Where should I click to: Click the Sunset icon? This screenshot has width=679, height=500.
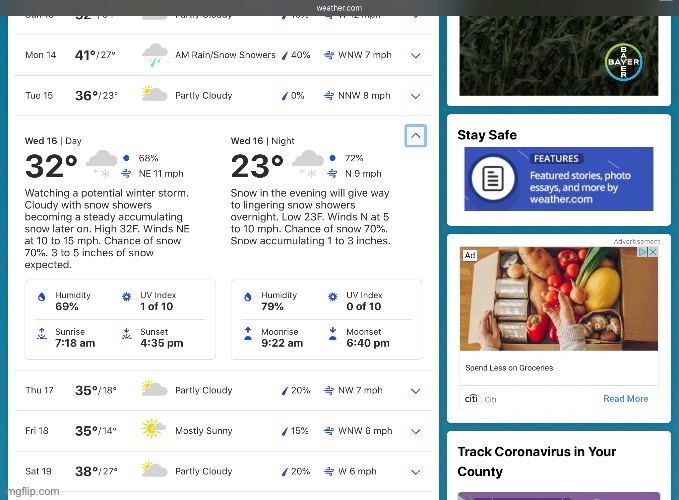[126, 333]
